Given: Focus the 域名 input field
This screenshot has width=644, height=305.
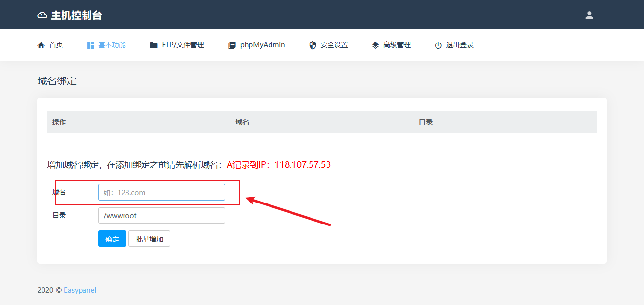Looking at the screenshot, I should 162,192.
